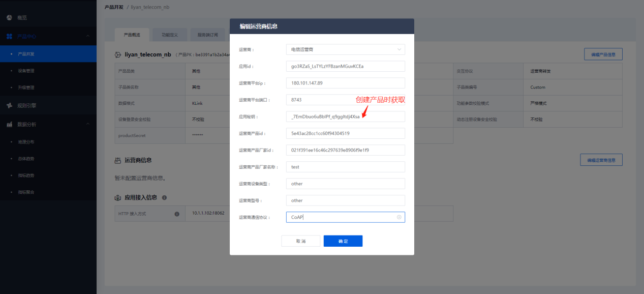Click into the 应用秘钥 input field
The image size is (644, 294).
coord(345,117)
